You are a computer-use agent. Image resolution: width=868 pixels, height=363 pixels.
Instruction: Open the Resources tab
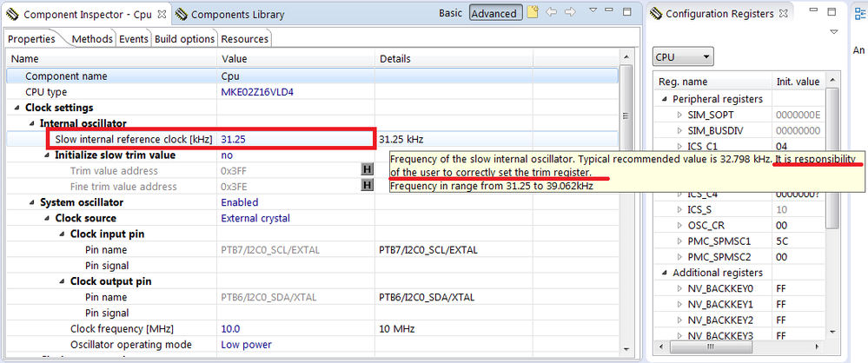pyautogui.click(x=245, y=39)
